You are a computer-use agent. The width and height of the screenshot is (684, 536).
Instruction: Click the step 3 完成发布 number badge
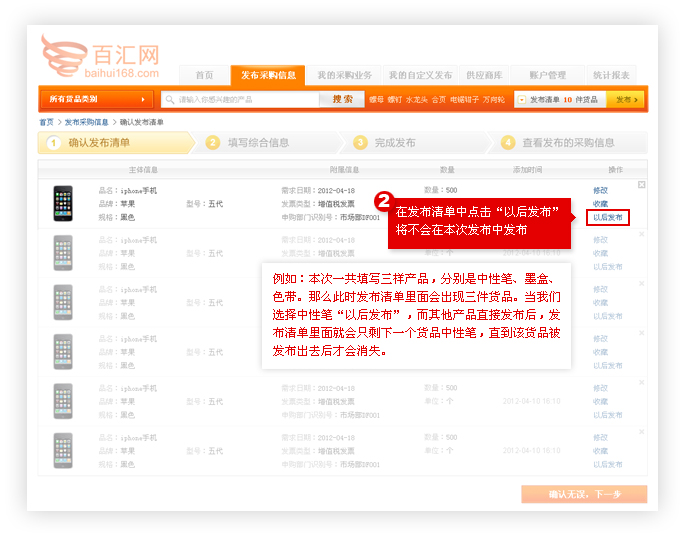(x=360, y=143)
